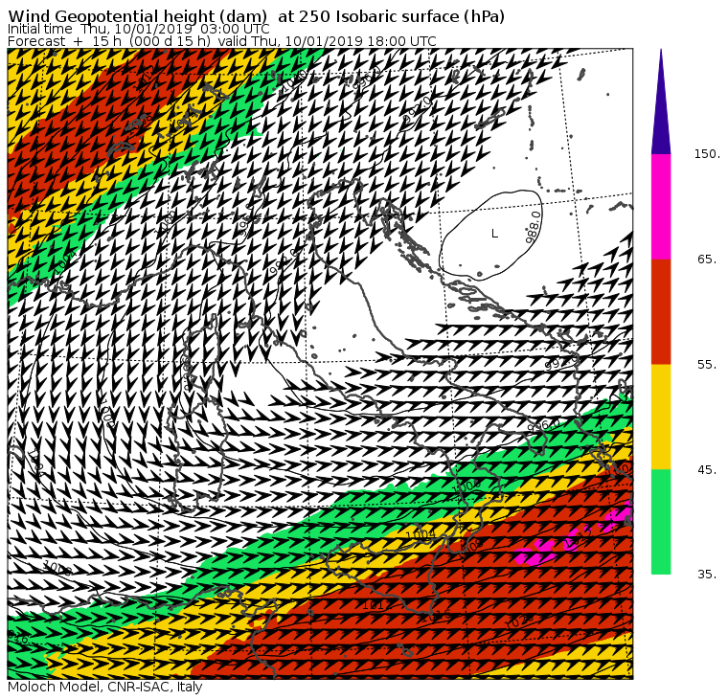728x700 pixels.
Task: Click the closed 988.0 contour around the low
Action: click(490, 236)
